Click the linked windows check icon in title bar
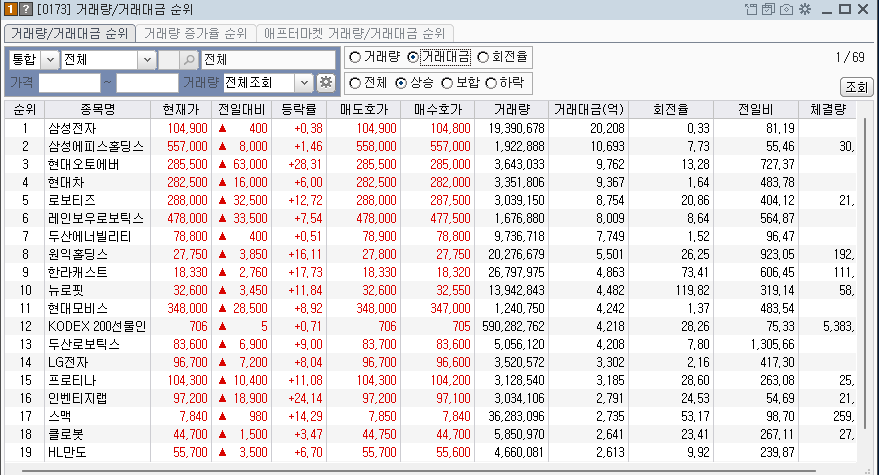Image resolution: width=879 pixels, height=475 pixels. click(768, 9)
